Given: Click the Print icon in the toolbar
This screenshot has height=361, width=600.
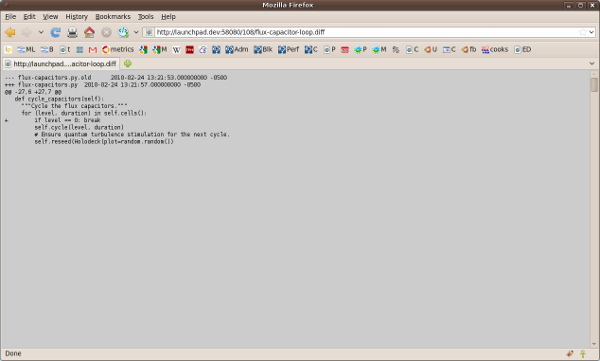Looking at the screenshot, I should pos(72,33).
